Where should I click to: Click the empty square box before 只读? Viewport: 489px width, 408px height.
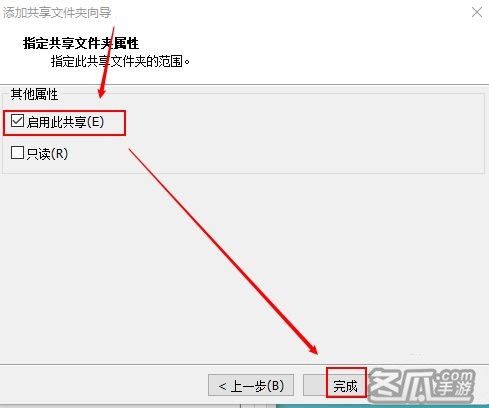17,153
